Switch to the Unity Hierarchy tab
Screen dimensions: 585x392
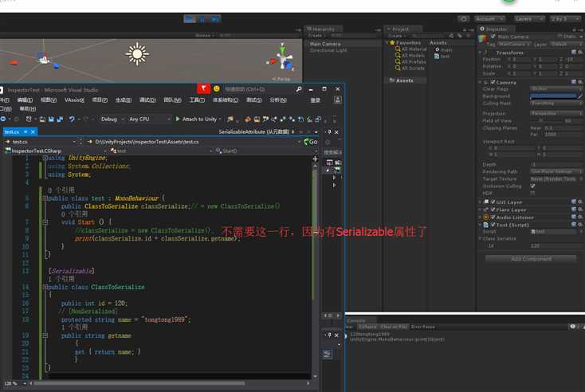coord(323,29)
